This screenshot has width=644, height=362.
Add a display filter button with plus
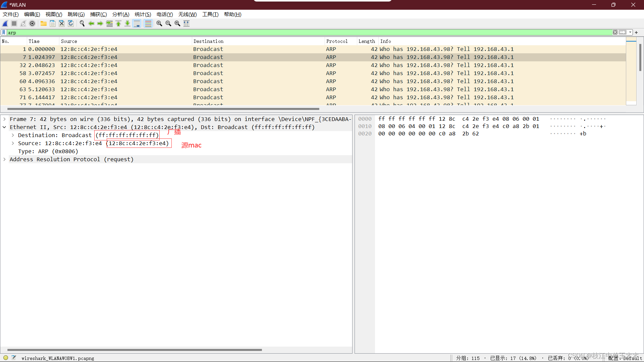pyautogui.click(x=636, y=33)
